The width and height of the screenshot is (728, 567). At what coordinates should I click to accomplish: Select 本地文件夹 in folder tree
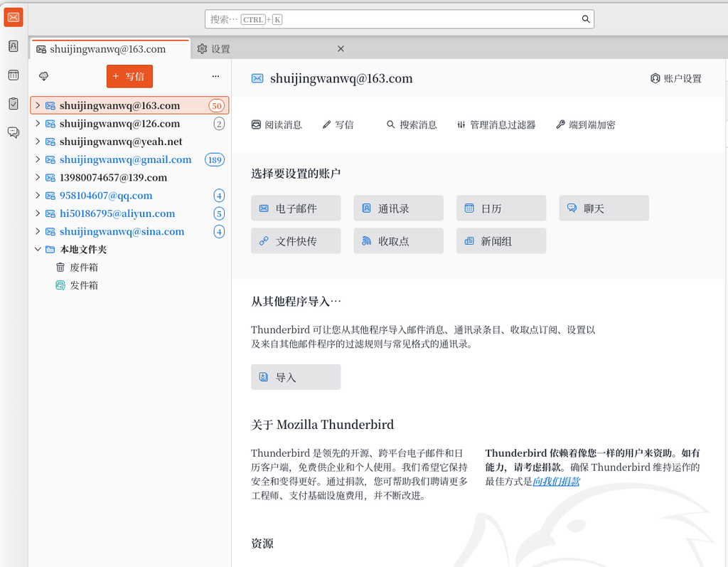(x=129, y=249)
